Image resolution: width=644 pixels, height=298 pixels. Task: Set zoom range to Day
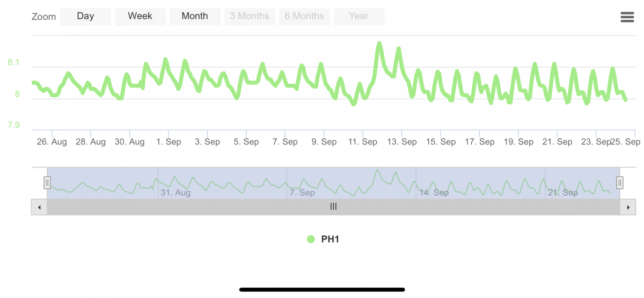(x=85, y=16)
